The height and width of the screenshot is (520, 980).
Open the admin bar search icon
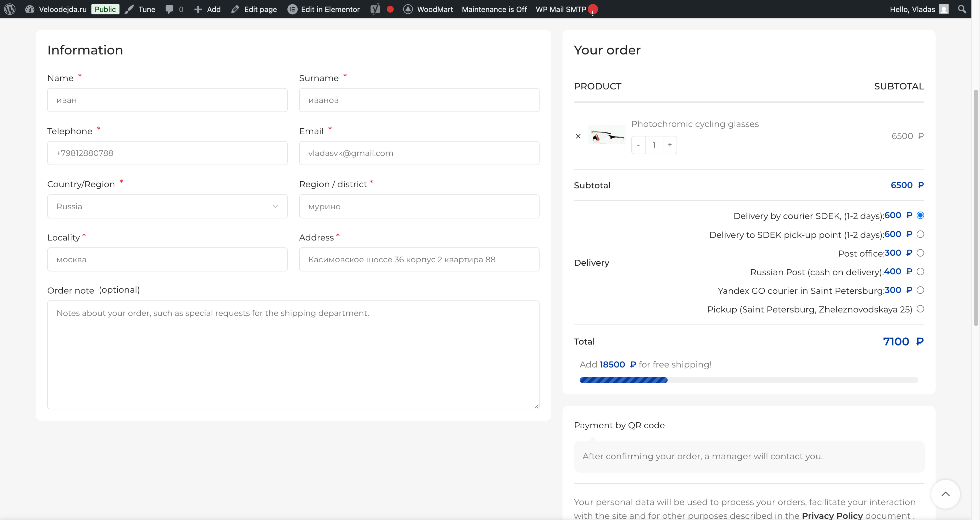pyautogui.click(x=962, y=9)
